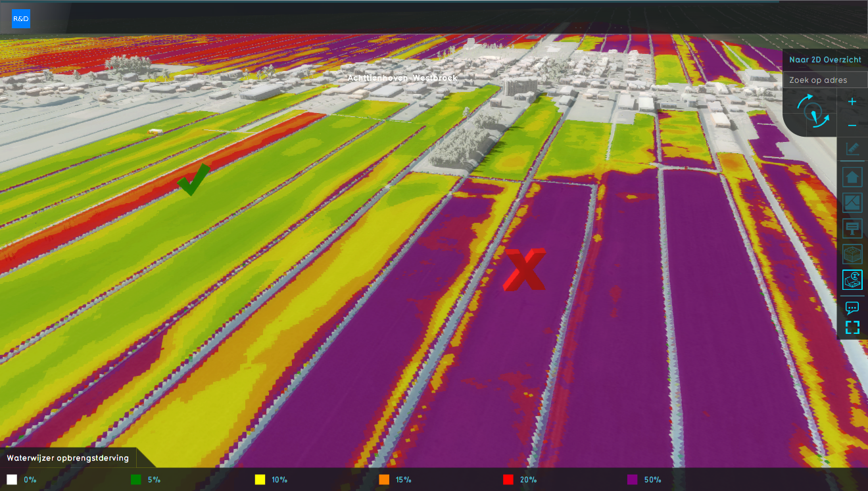Click the white 0% legend swatch
868x491 pixels.
tap(11, 480)
